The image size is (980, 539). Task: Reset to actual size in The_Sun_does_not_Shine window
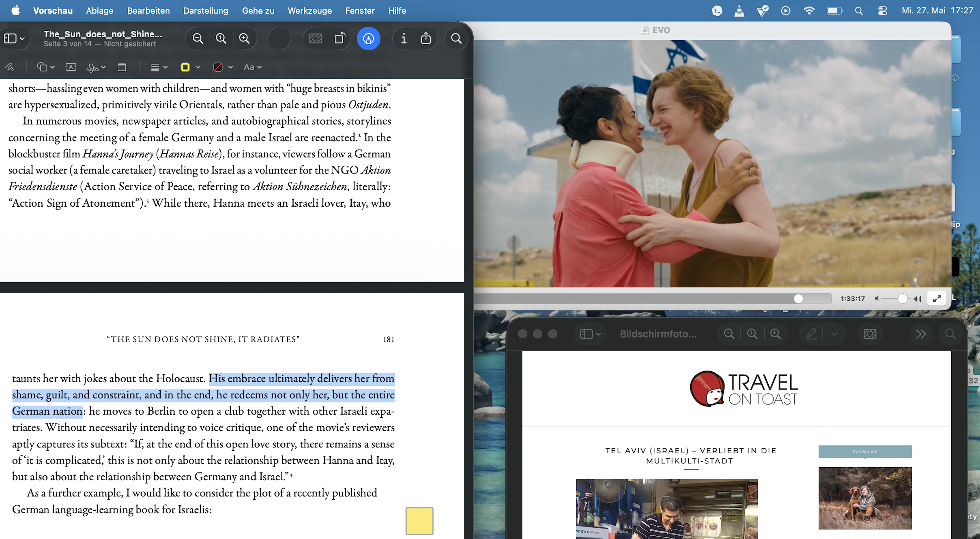click(221, 38)
